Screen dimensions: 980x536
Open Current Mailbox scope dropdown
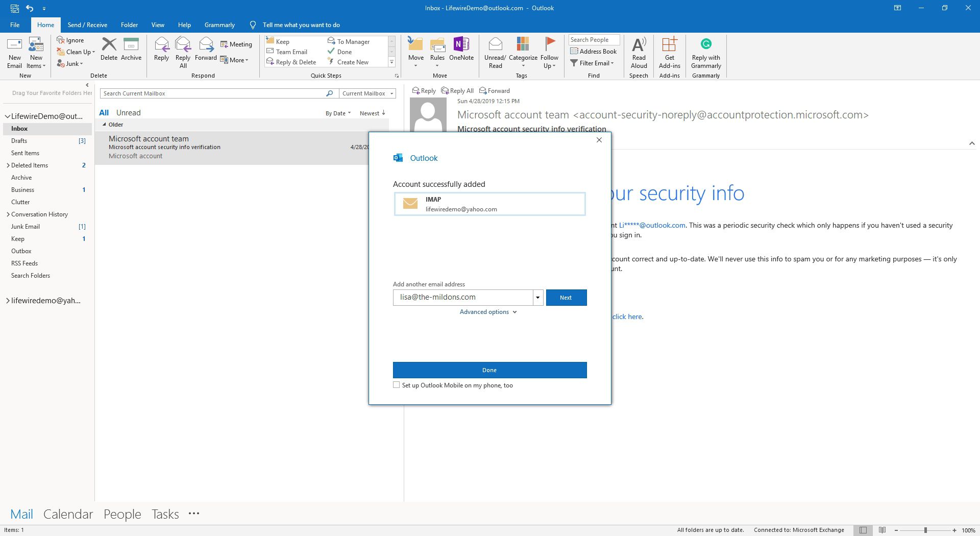pos(367,93)
